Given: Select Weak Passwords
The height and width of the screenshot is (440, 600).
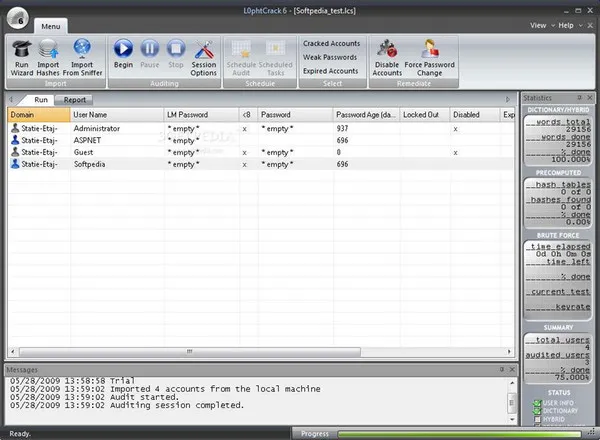Looking at the screenshot, I should click(330, 57).
